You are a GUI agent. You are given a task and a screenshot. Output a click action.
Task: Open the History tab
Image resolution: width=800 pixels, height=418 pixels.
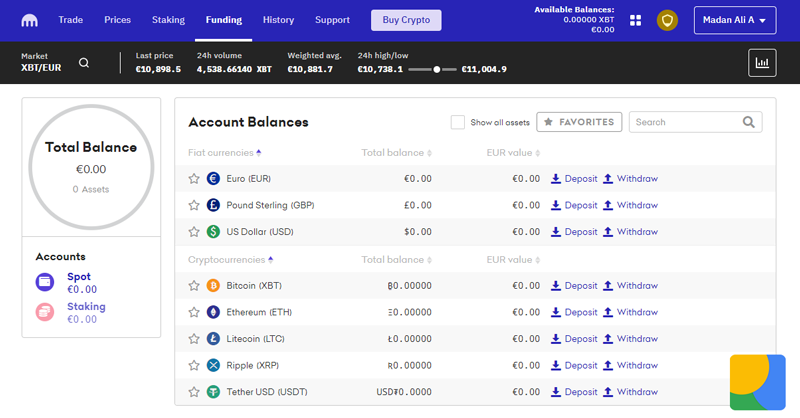(278, 20)
